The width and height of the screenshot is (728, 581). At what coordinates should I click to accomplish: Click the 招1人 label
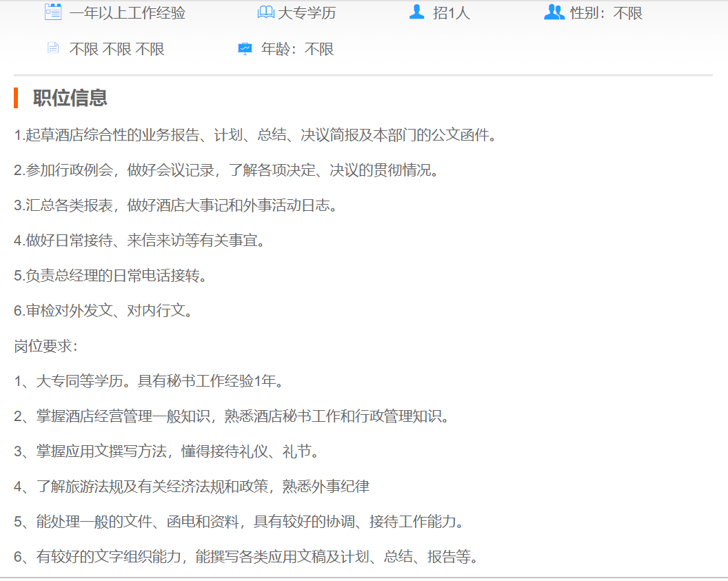pos(451,13)
